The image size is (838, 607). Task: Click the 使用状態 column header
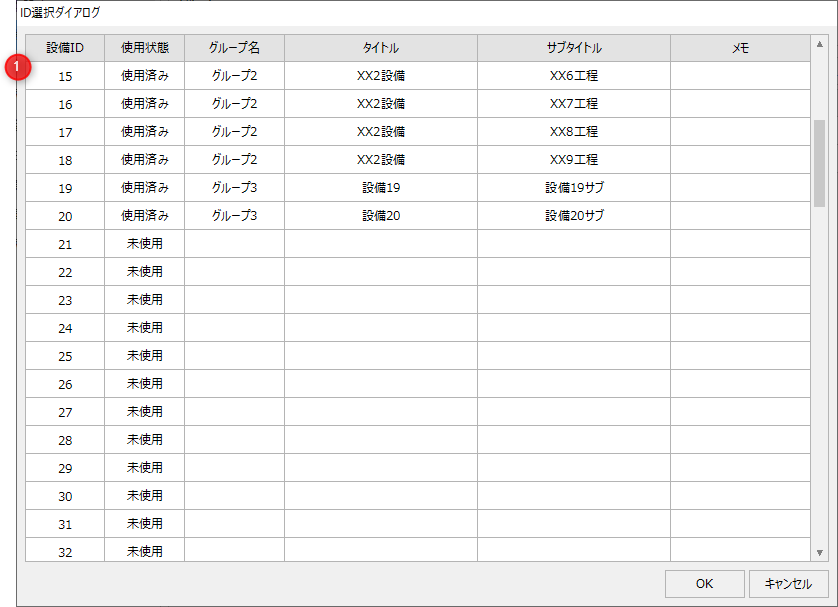pyautogui.click(x=144, y=47)
